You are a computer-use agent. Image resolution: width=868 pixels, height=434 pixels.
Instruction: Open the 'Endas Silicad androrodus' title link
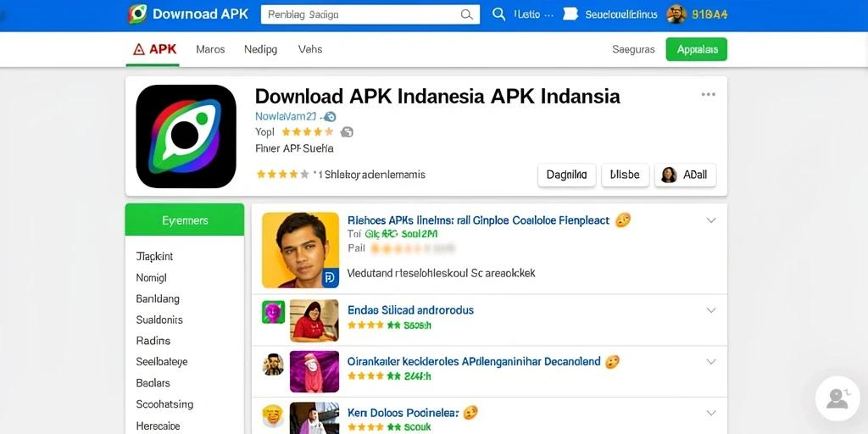(x=411, y=310)
